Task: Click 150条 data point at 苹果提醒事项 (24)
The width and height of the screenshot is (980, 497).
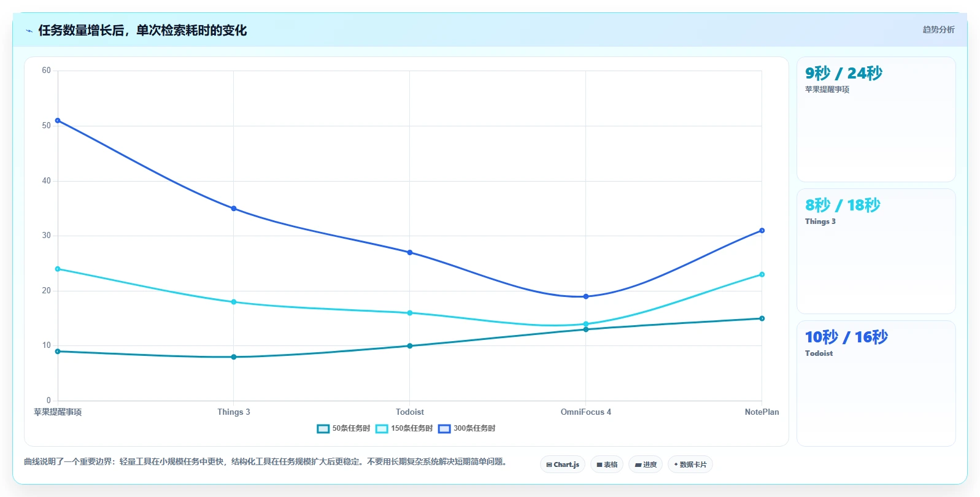Action: [x=58, y=269]
